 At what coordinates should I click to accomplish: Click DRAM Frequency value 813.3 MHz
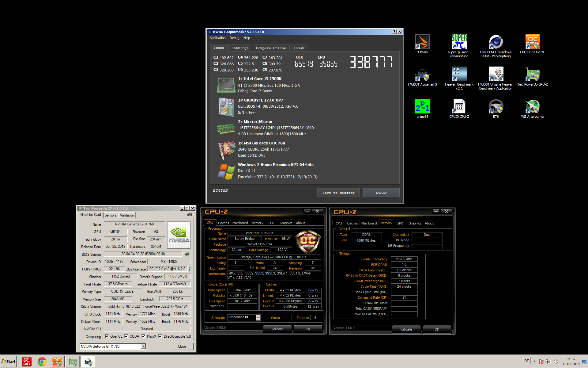point(404,259)
